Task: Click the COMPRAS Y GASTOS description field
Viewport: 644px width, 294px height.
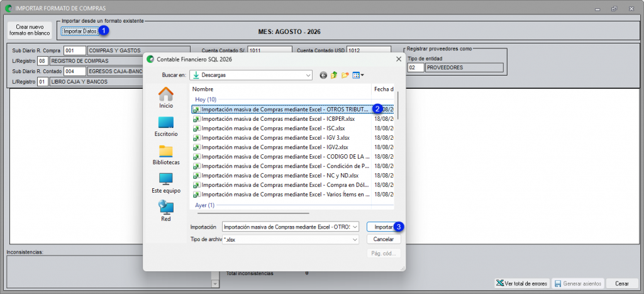Action: coord(138,50)
